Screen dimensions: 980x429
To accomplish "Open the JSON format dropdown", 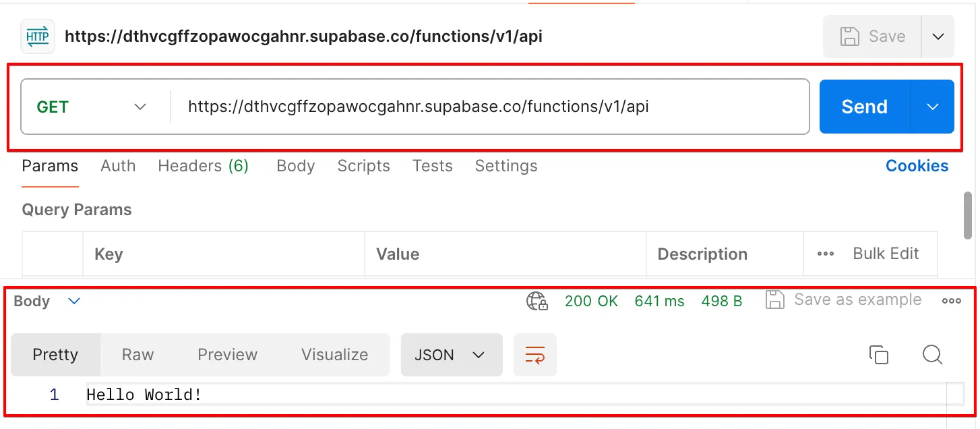I will [451, 355].
